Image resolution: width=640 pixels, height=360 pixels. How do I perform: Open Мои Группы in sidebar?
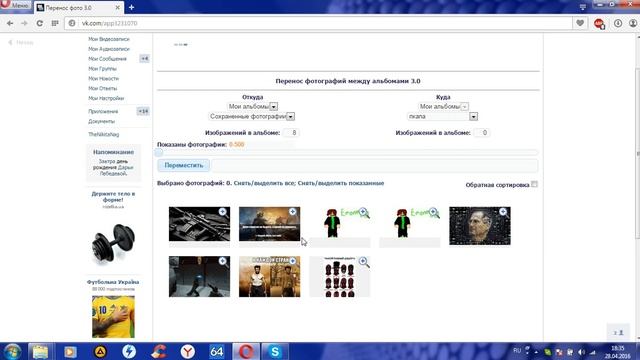click(102, 69)
